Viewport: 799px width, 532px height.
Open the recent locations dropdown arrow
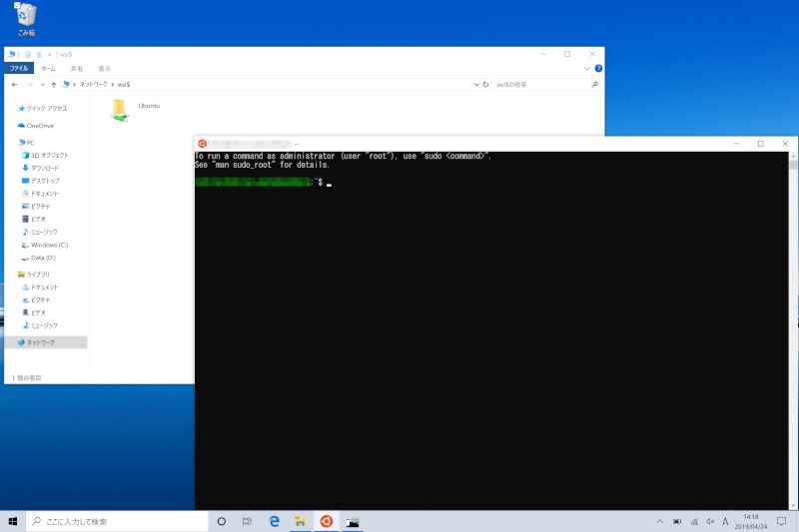pyautogui.click(x=43, y=85)
